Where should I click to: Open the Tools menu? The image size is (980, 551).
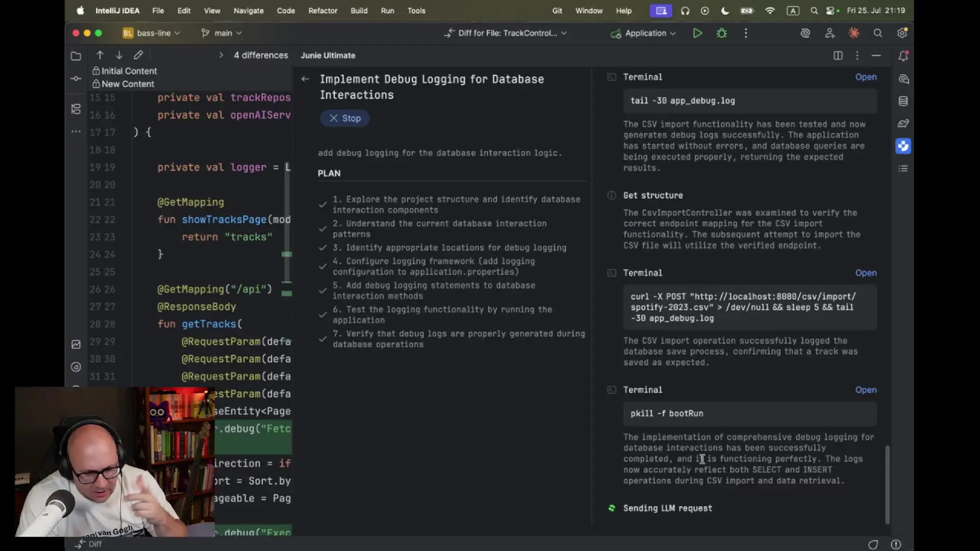[416, 11]
